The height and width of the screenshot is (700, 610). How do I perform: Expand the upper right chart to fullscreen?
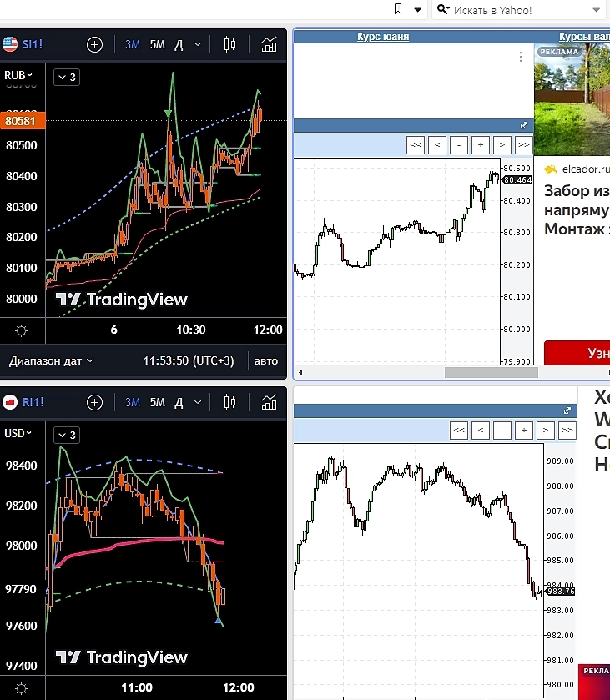click(x=524, y=125)
